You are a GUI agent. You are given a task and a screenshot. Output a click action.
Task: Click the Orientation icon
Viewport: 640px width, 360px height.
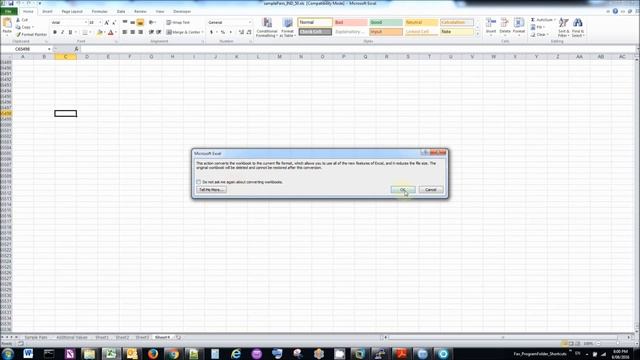coord(152,22)
